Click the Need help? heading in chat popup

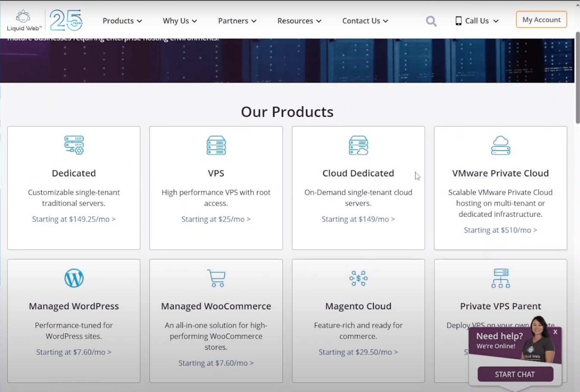point(499,336)
